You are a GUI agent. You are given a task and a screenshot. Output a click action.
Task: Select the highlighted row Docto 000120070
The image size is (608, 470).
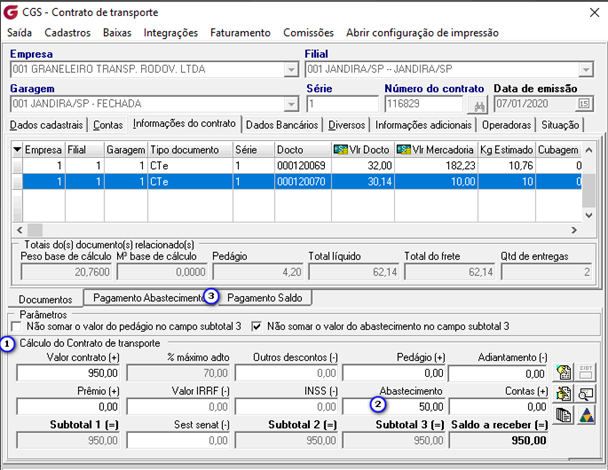(x=297, y=181)
